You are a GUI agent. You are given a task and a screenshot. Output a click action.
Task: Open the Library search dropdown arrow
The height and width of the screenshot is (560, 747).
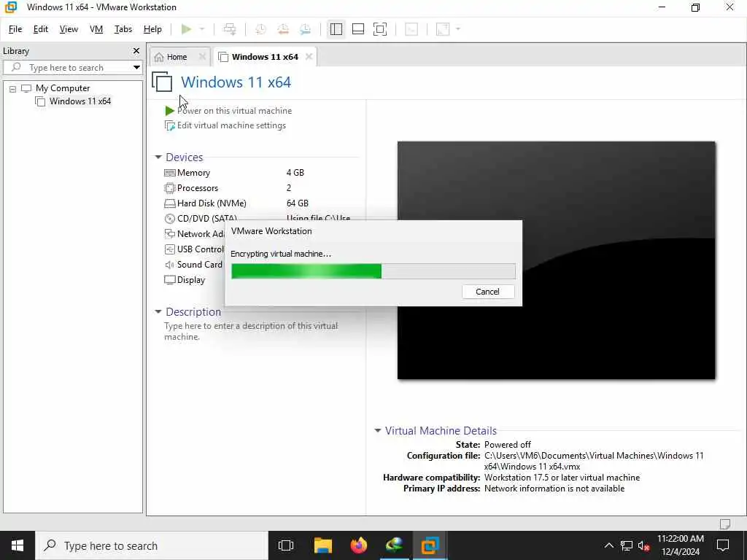136,67
